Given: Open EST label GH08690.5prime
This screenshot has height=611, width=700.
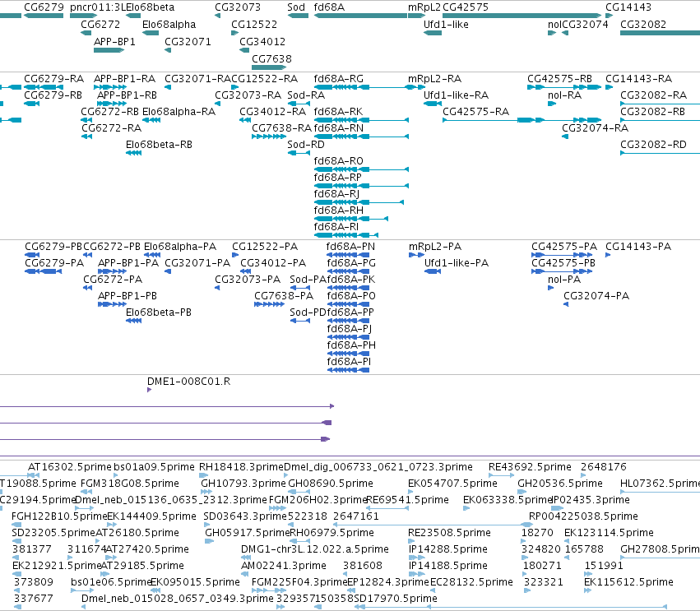Looking at the screenshot, I should pyautogui.click(x=331, y=484).
